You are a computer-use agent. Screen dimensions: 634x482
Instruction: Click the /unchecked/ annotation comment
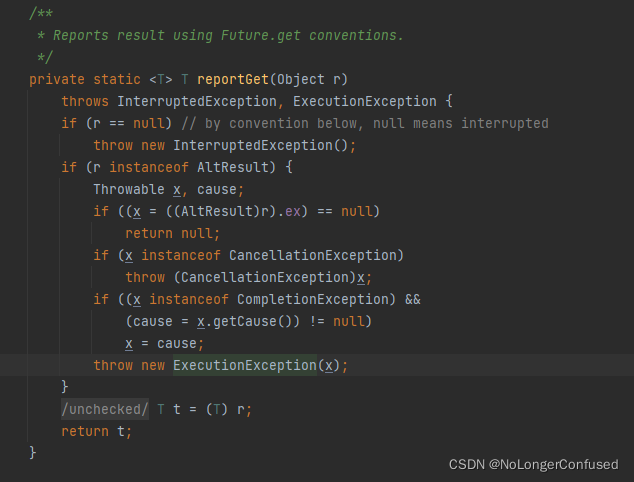click(104, 409)
